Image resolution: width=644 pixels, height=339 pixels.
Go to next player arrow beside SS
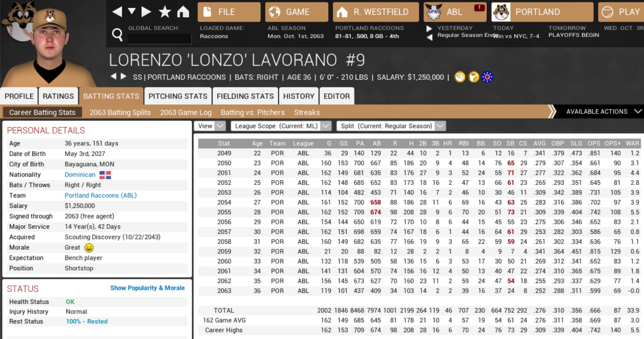click(x=123, y=77)
